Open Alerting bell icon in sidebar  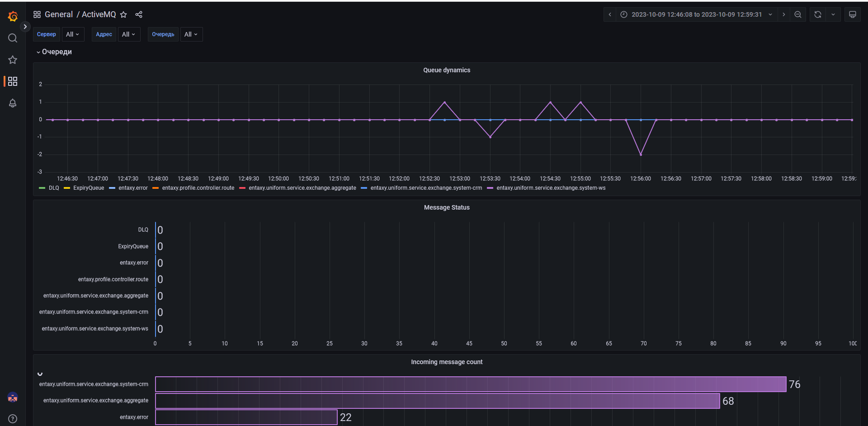13,103
